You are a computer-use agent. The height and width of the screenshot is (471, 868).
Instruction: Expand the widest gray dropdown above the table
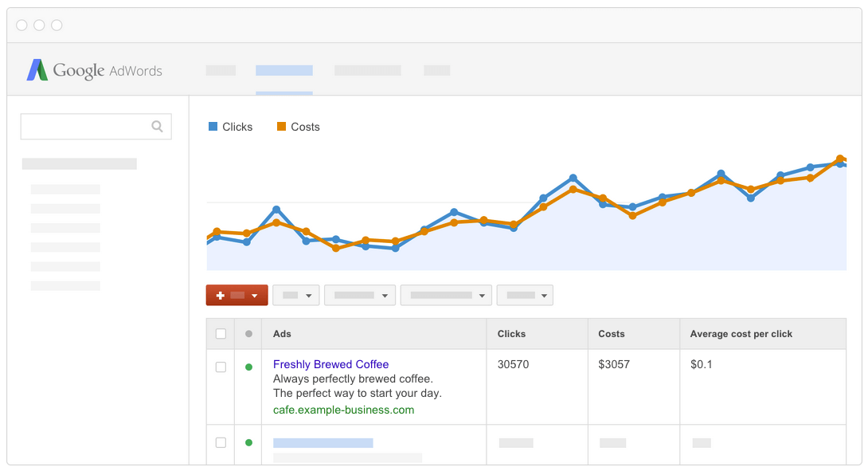point(446,296)
